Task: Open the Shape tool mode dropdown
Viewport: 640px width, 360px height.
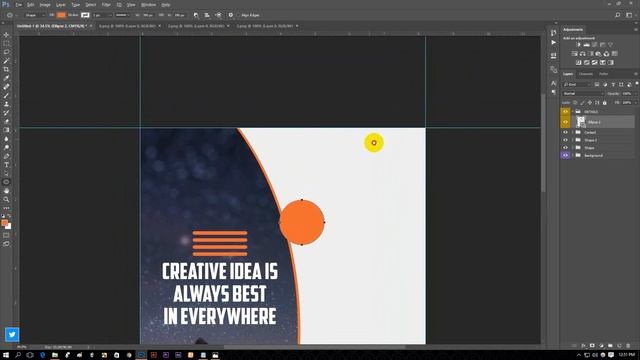Action: click(34, 15)
